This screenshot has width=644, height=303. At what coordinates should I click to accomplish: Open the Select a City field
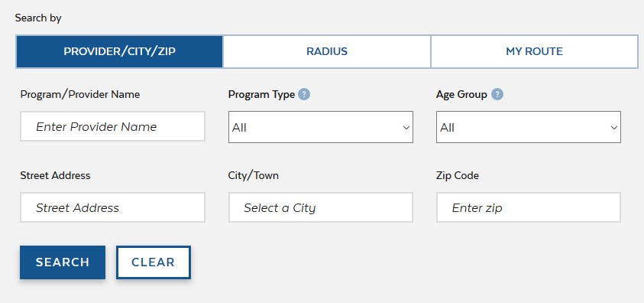tap(321, 207)
